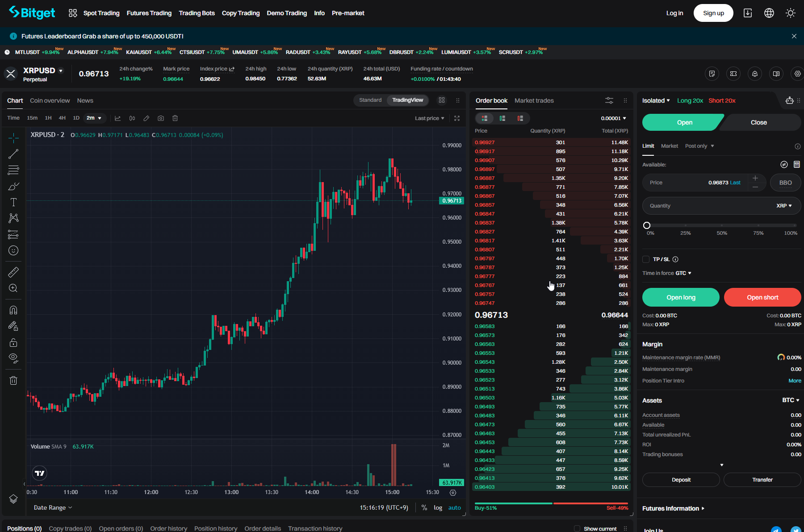Viewport: 804px width, 532px height.
Task: Open the object tree layers icon
Action: click(13, 499)
